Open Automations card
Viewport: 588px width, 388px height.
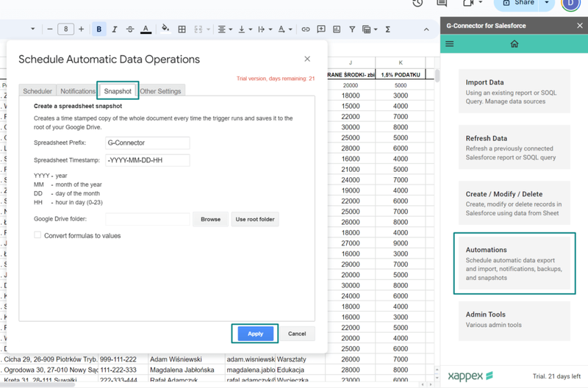514,263
